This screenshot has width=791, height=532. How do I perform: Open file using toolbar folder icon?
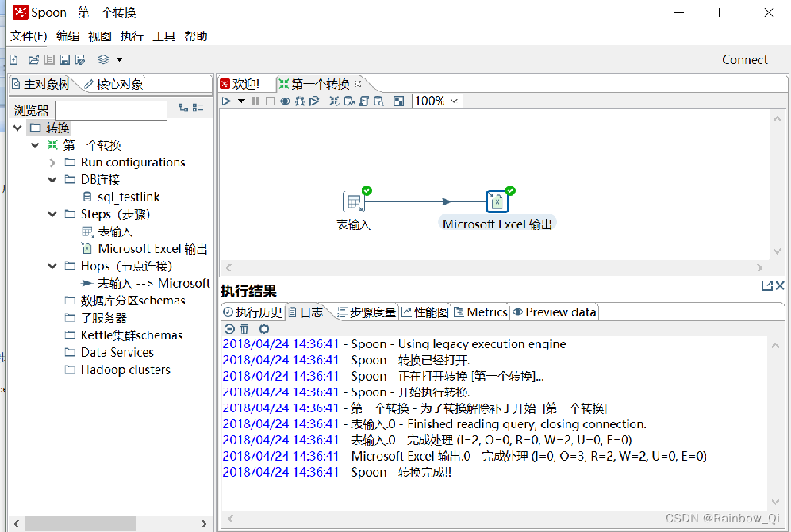coord(33,60)
